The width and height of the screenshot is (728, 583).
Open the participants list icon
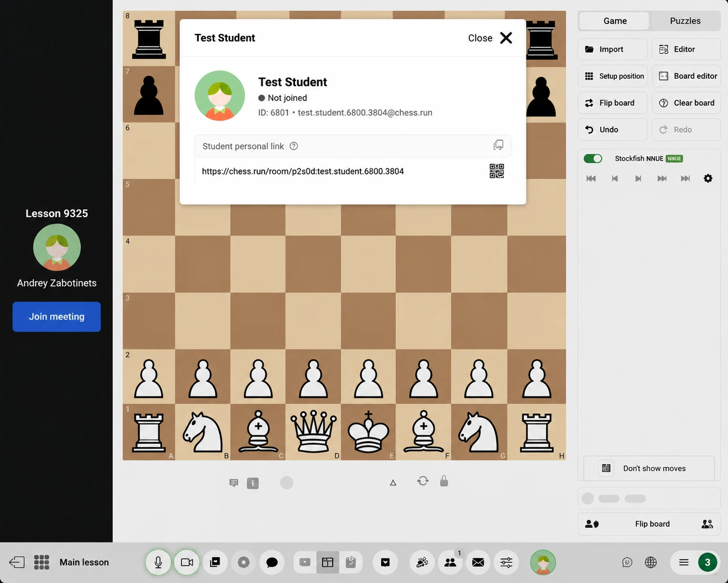[x=450, y=562]
